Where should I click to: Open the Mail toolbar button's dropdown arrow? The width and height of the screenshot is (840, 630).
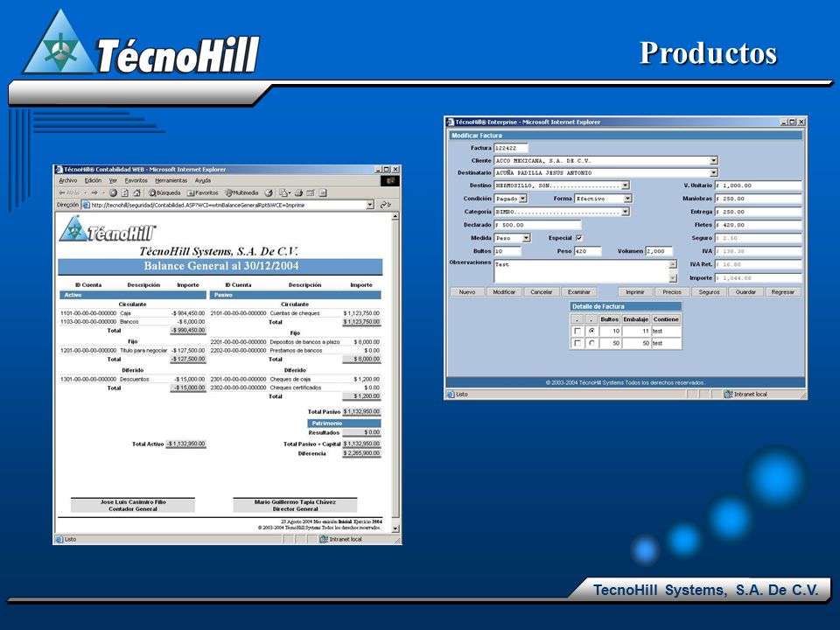click(290, 192)
